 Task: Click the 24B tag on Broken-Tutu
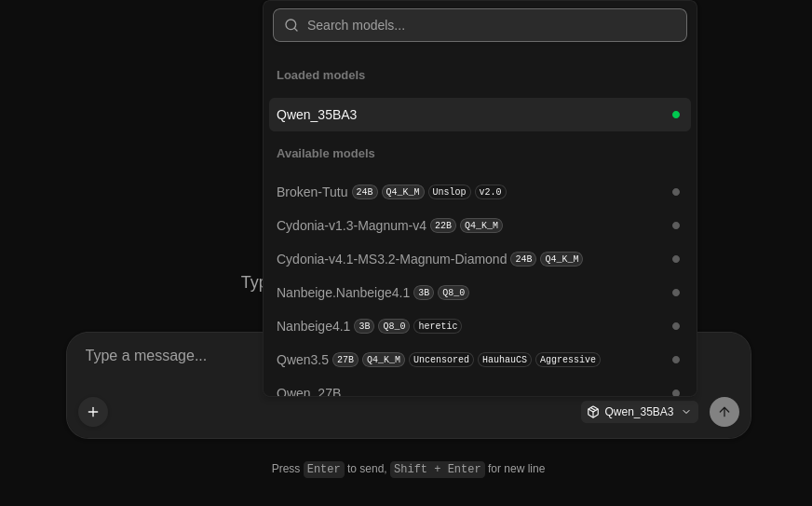(365, 192)
